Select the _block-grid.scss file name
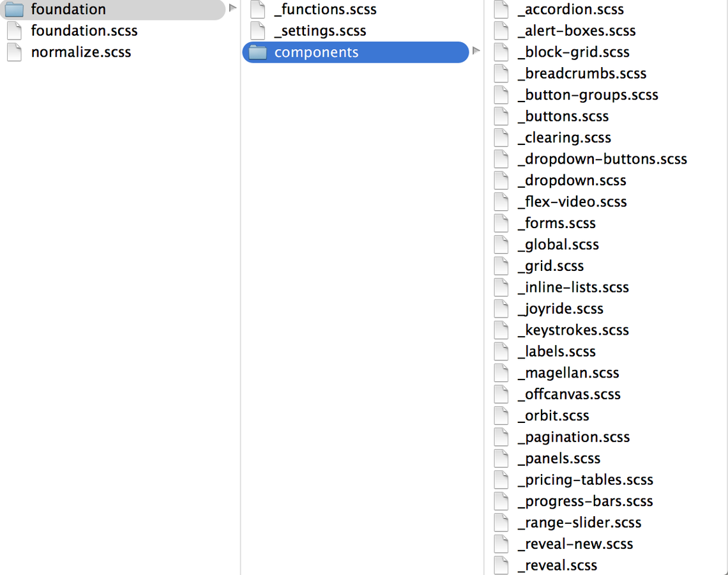Viewport: 728px width, 575px height. pyautogui.click(x=574, y=52)
